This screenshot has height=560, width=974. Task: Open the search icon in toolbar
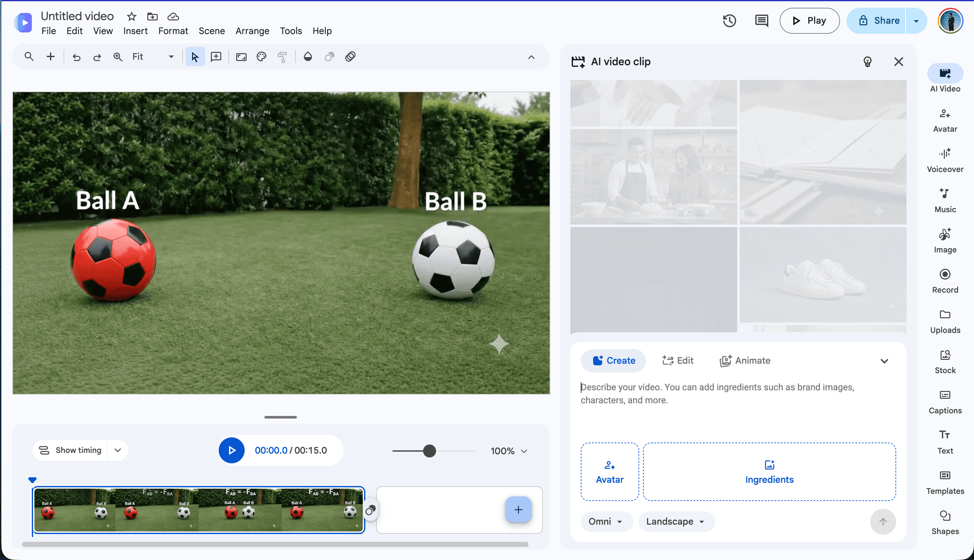29,57
